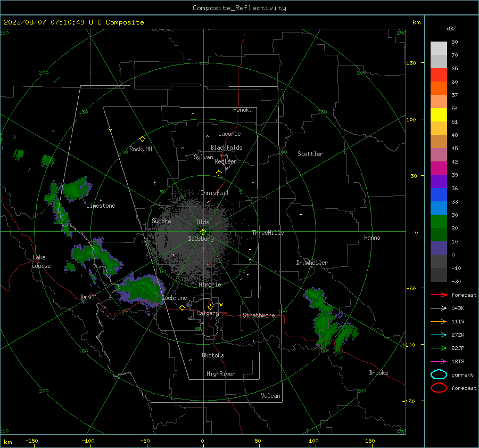The height and width of the screenshot is (448, 479).
Task: Click the Limestone label
Action: point(101,206)
